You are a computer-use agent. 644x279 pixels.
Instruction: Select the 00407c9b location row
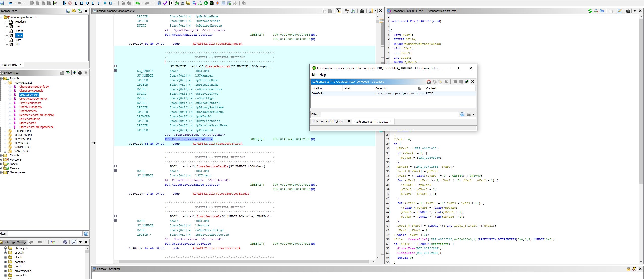[393, 93]
